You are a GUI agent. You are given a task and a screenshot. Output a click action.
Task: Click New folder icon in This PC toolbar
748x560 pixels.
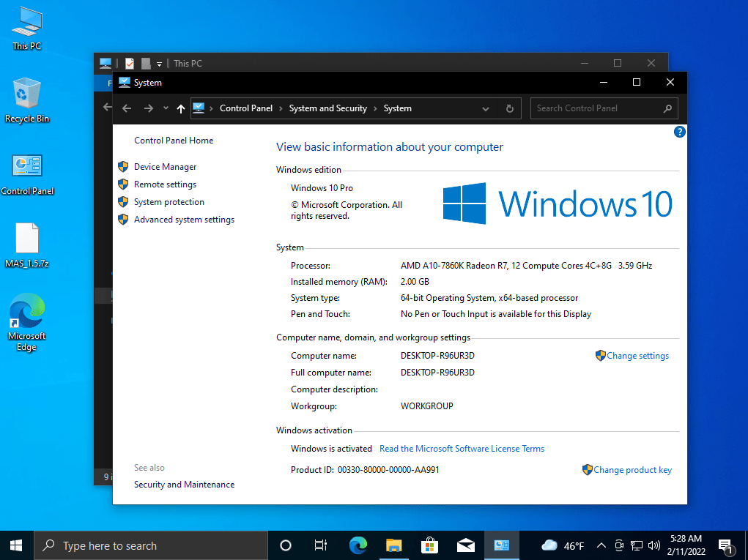coord(146,63)
